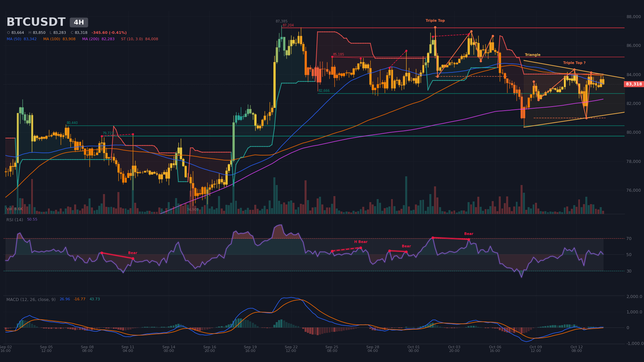Image resolution: width=644 pixels, height=362 pixels.
Task: Click the RSI (14) panel label
Action: point(14,220)
